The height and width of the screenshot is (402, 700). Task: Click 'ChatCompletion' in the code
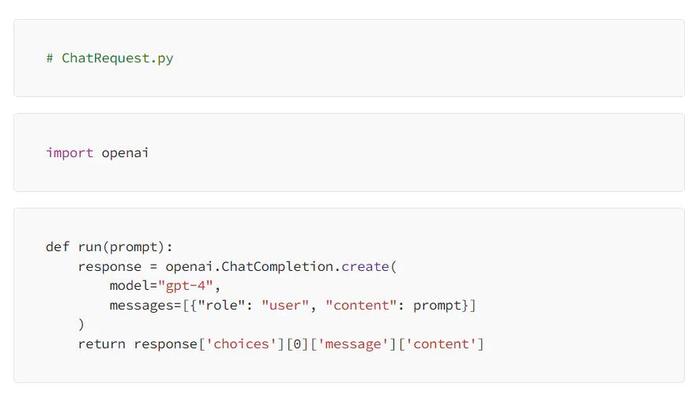tap(277, 267)
